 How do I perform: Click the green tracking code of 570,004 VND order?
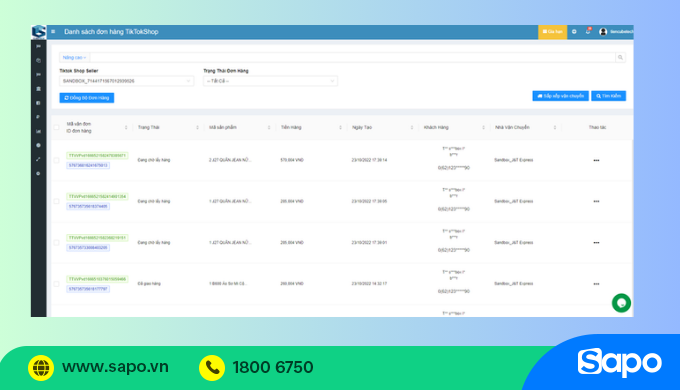coord(97,155)
